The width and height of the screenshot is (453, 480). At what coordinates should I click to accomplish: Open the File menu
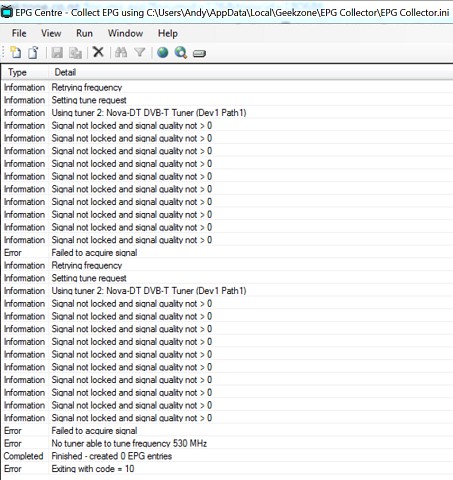pyautogui.click(x=19, y=33)
